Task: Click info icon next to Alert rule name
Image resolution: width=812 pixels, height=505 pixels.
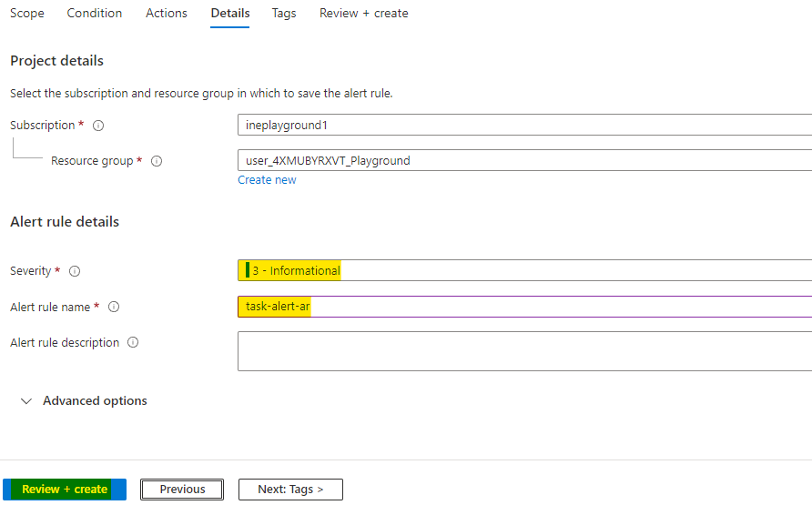Action: [x=114, y=308]
